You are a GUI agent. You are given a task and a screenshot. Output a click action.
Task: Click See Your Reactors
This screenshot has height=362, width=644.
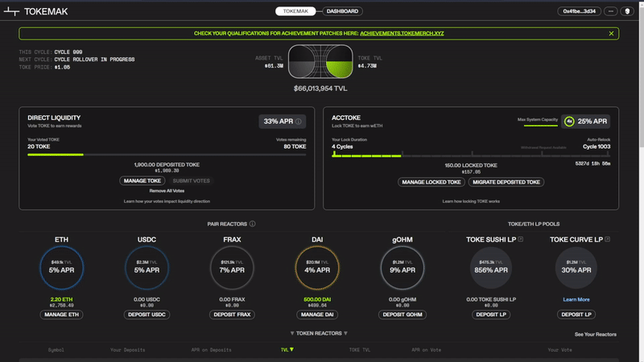pos(596,335)
